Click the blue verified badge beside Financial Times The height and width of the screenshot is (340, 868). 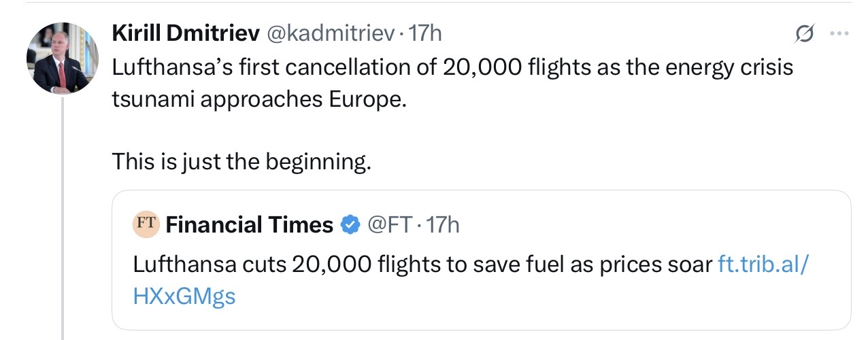350,225
